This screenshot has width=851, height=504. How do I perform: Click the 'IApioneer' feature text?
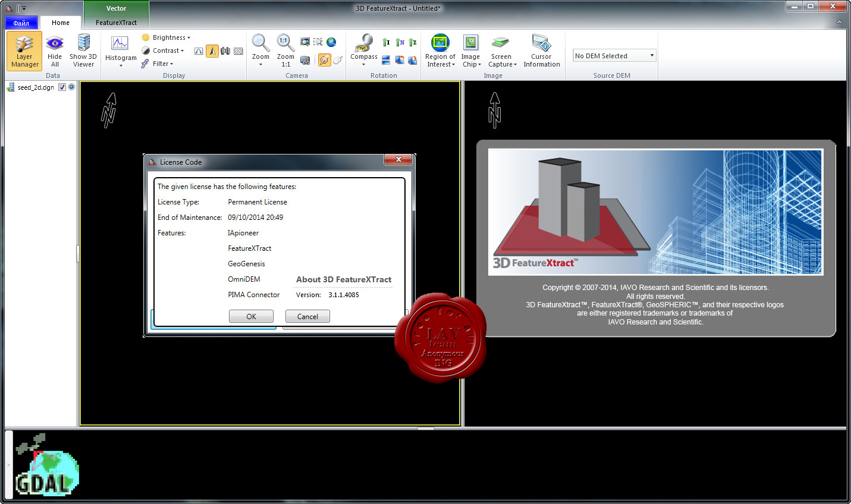click(243, 233)
